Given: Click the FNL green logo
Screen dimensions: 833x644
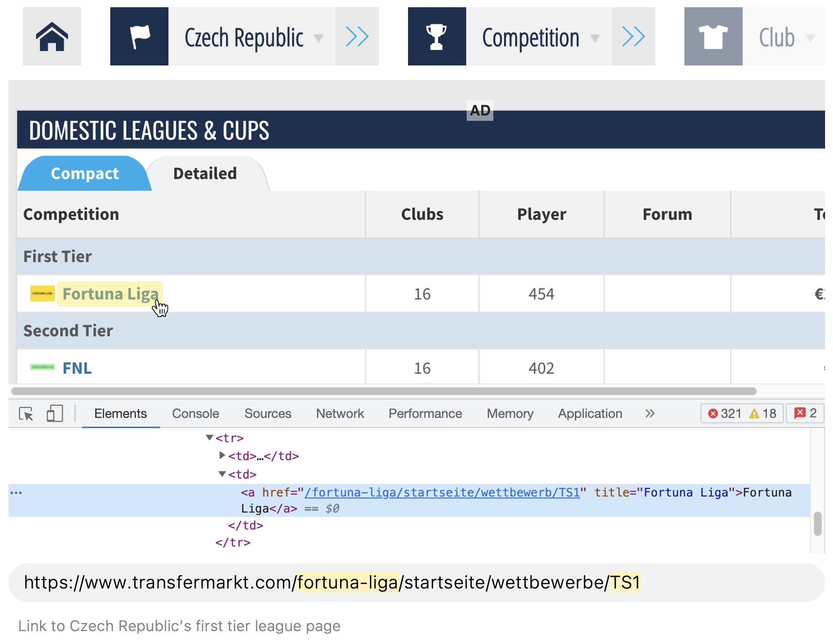Looking at the screenshot, I should (42, 368).
